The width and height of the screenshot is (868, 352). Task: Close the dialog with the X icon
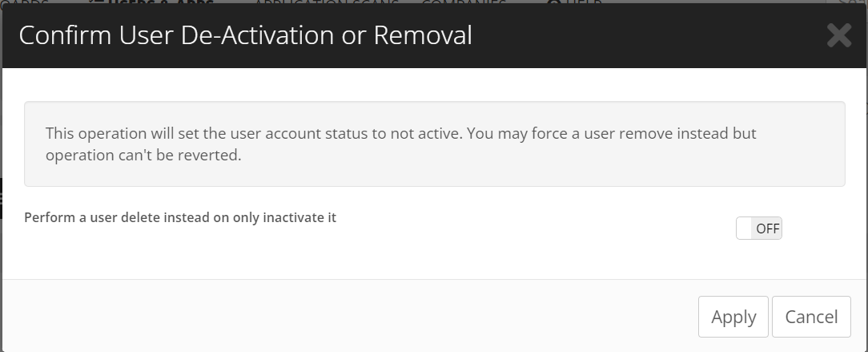(838, 35)
